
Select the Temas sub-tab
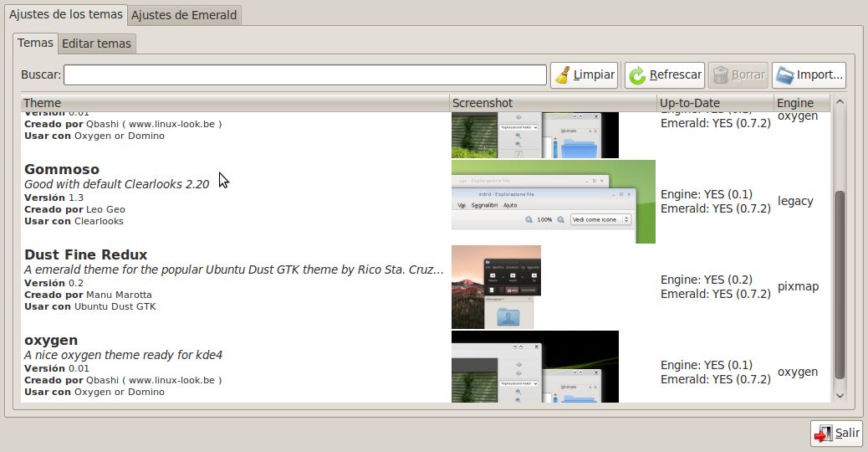click(x=35, y=43)
